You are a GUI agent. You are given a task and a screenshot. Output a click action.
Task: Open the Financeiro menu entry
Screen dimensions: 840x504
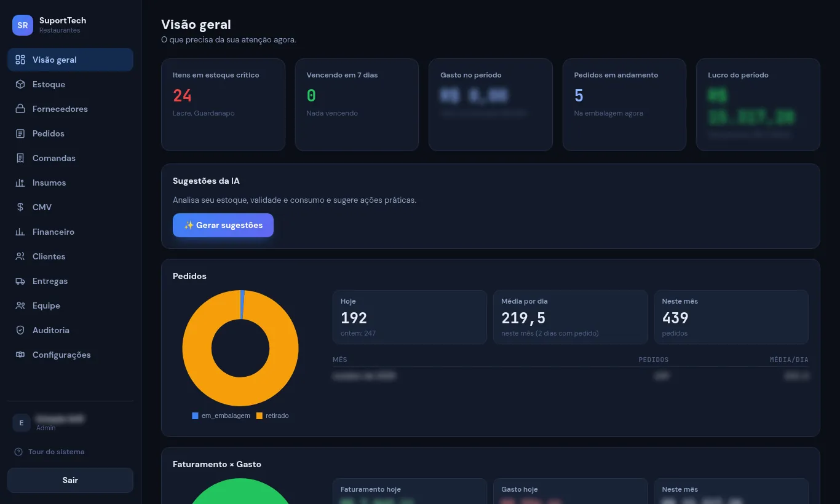[70, 232]
